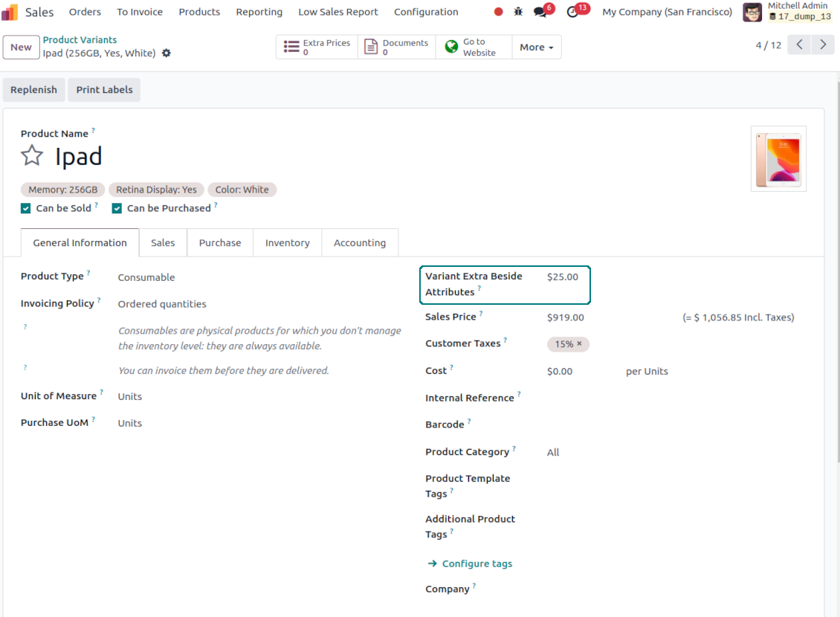Open Documents stat button

[x=397, y=47]
